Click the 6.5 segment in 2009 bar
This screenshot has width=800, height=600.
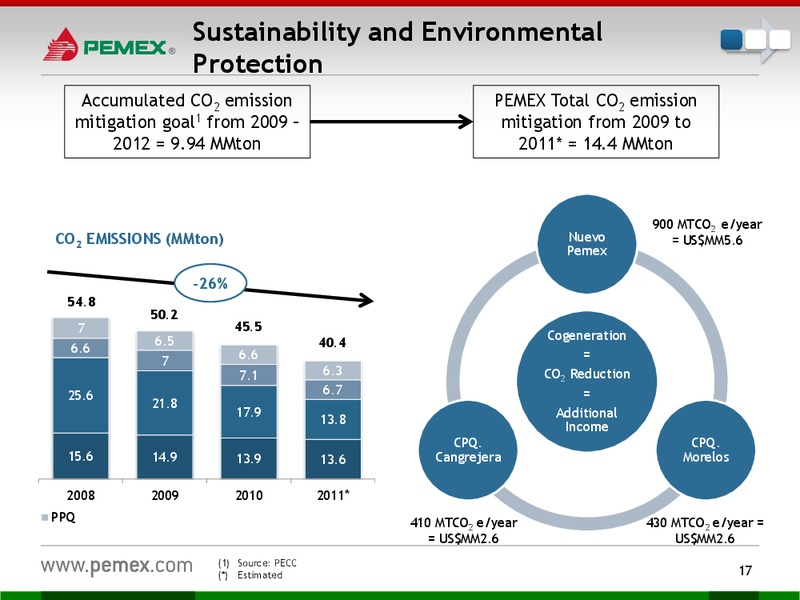(x=165, y=341)
